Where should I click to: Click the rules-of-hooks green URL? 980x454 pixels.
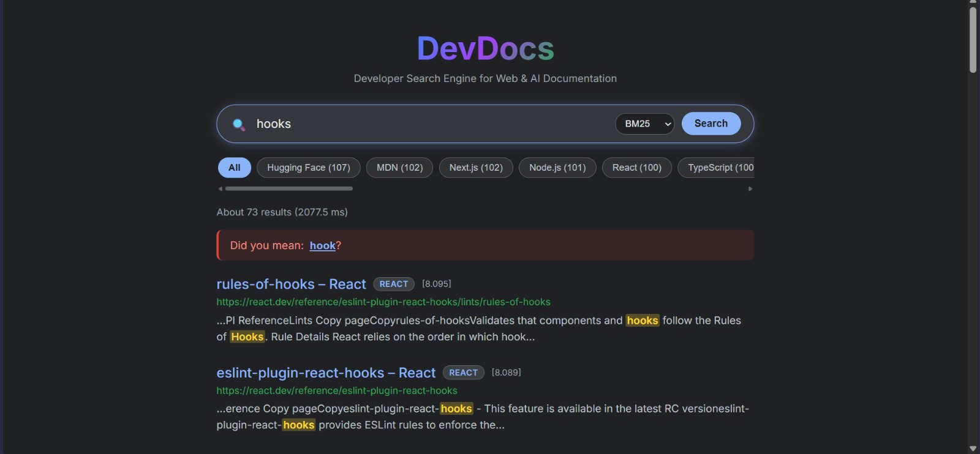pos(383,302)
